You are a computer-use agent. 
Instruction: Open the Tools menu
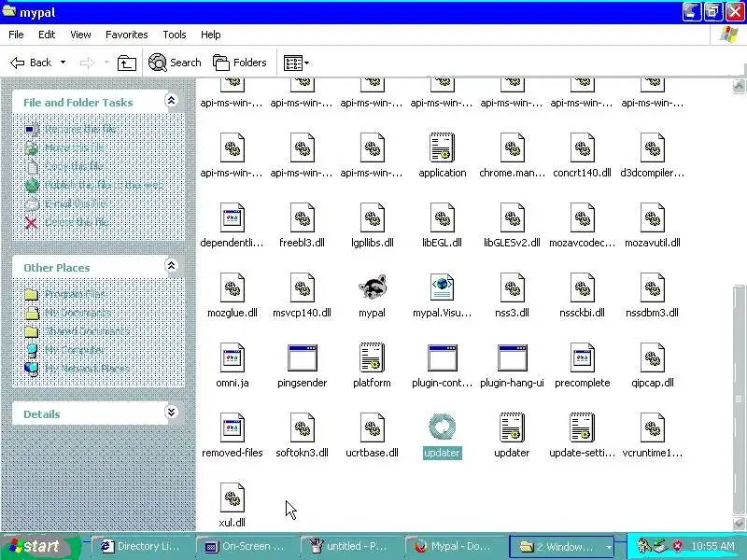tap(175, 35)
